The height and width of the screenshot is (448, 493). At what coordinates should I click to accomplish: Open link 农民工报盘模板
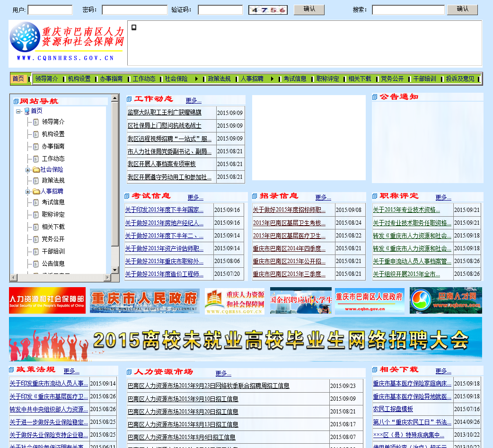pyautogui.click(x=393, y=409)
